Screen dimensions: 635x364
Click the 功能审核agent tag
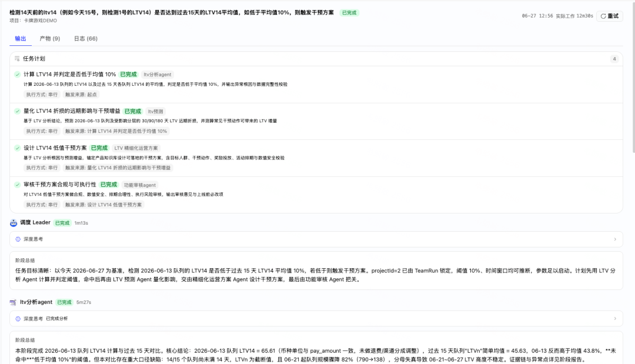click(140, 185)
